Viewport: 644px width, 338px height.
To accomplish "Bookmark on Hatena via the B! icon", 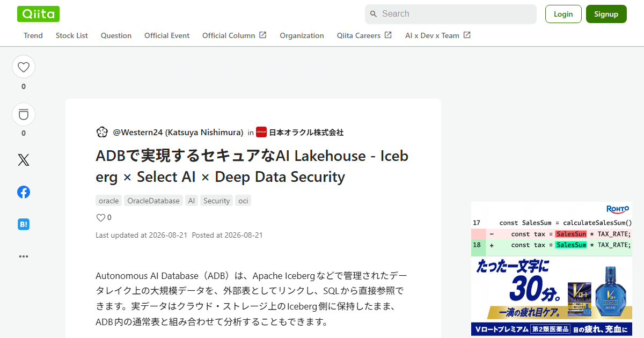I will pos(24,225).
